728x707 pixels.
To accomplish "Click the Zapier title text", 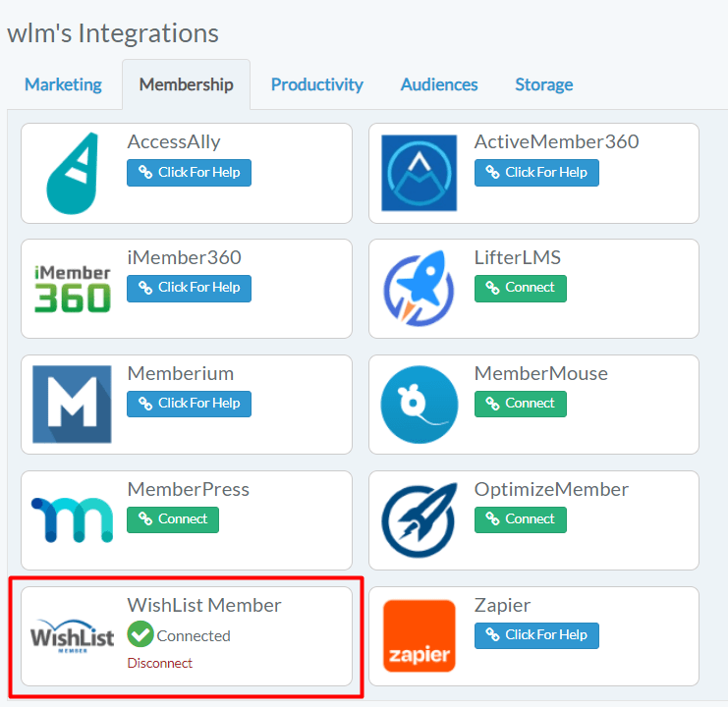I will pos(502,606).
